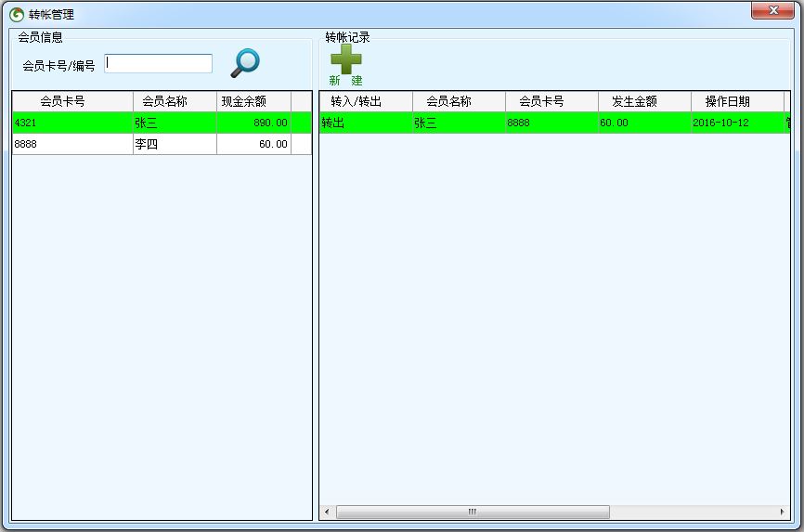Click the 发生金额 column header
This screenshot has height=532, width=804.
(x=644, y=101)
